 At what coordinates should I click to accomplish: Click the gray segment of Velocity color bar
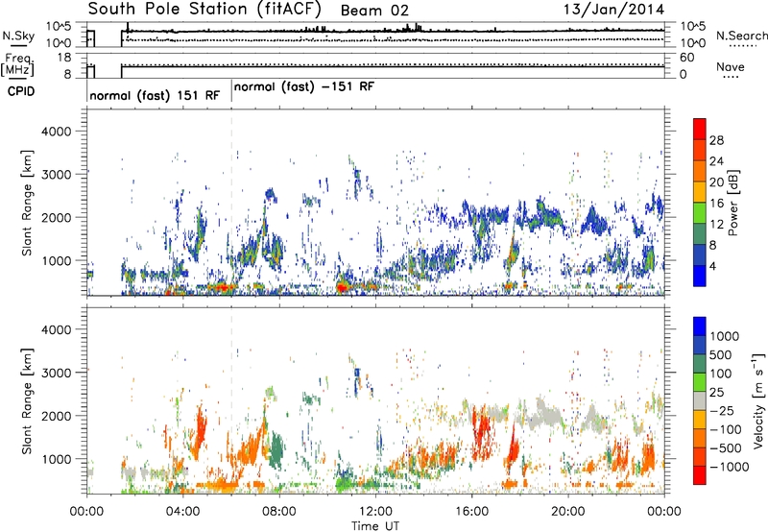700,400
